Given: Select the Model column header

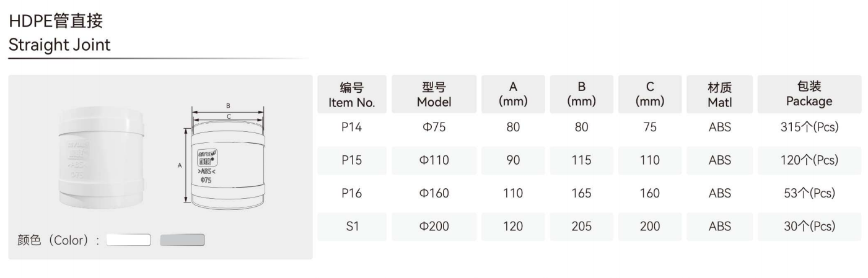Looking at the screenshot, I should (434, 95).
